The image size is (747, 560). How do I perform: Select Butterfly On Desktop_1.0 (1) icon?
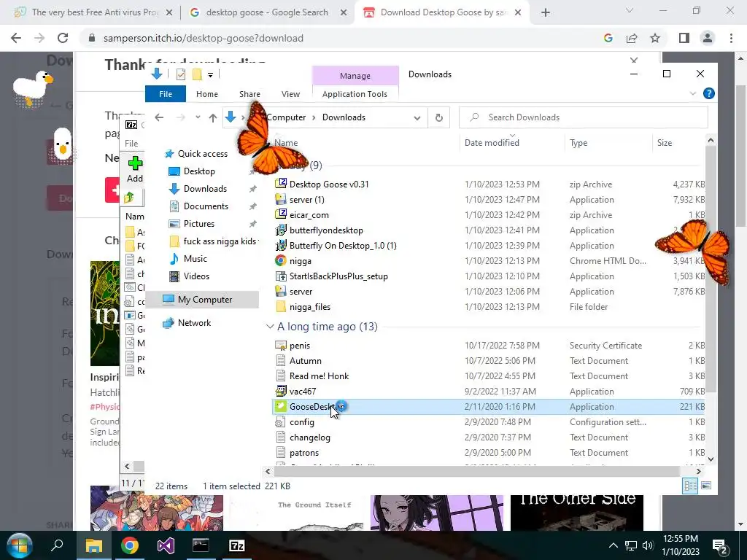(281, 246)
